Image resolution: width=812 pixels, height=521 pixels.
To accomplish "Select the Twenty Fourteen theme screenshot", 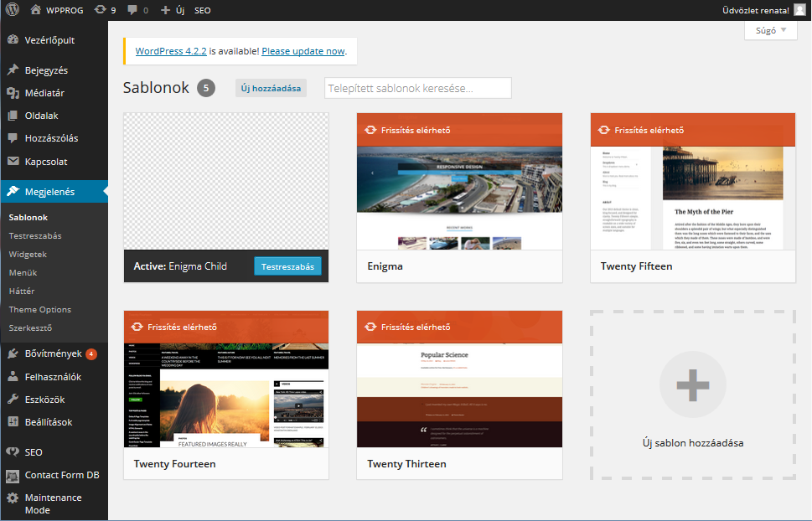I will click(x=226, y=395).
